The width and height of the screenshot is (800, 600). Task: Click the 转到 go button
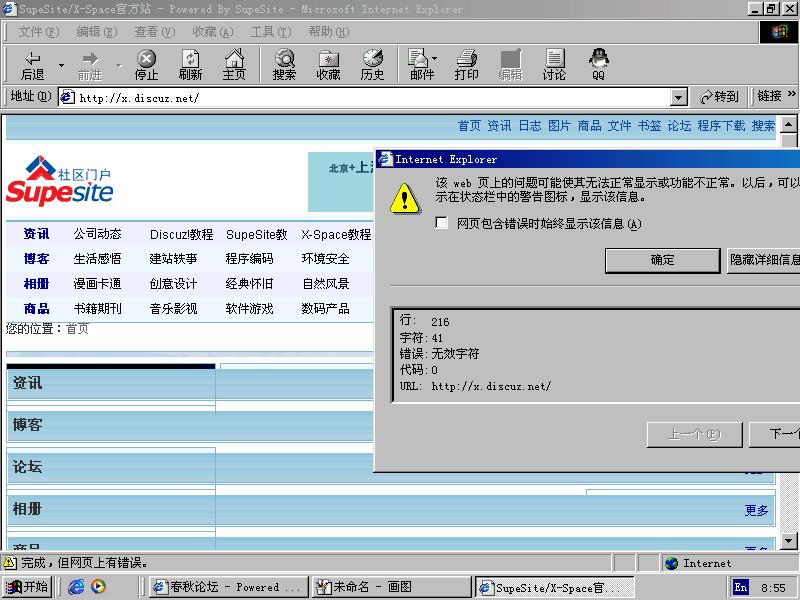click(x=719, y=97)
